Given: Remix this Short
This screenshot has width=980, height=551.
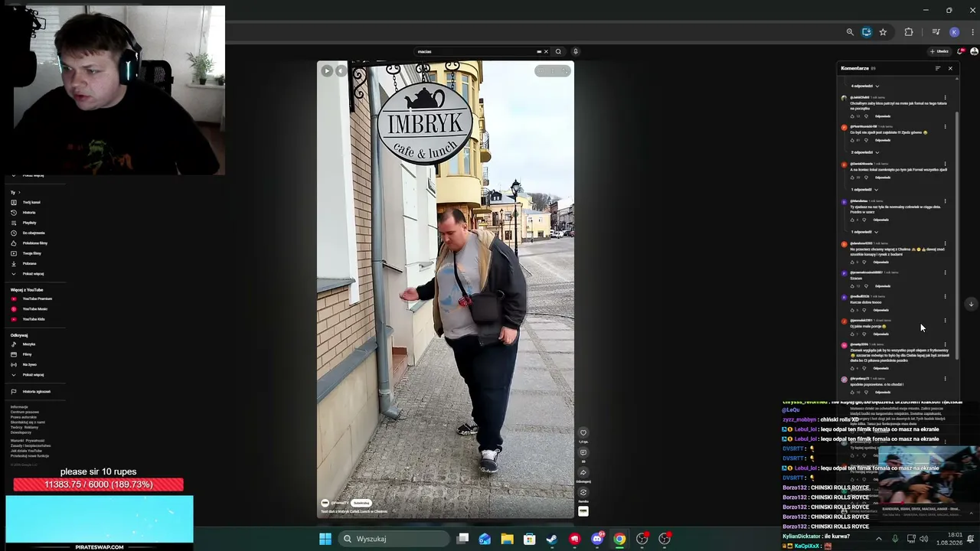Looking at the screenshot, I should [x=583, y=492].
